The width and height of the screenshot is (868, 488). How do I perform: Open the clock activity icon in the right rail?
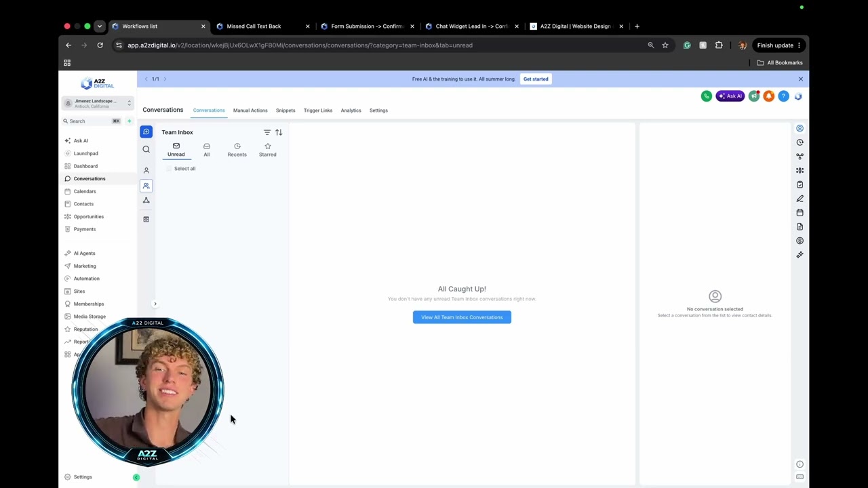pos(800,142)
